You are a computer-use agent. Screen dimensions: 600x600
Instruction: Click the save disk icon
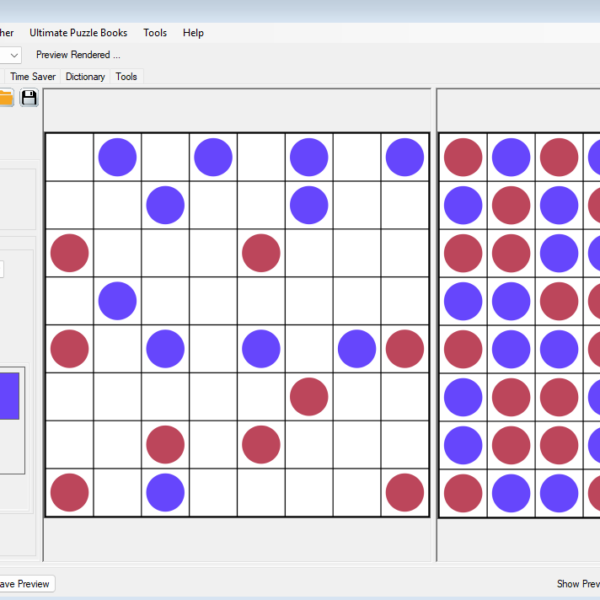[x=29, y=97]
